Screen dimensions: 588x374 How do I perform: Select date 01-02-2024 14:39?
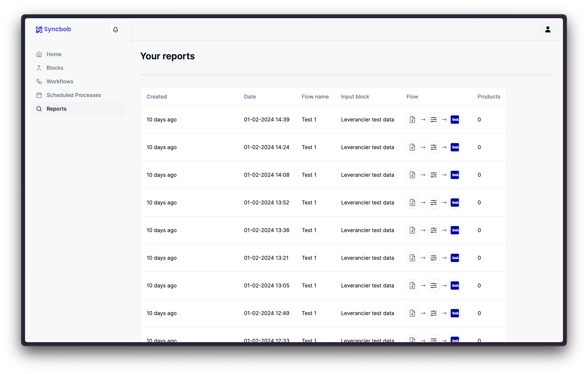(267, 120)
